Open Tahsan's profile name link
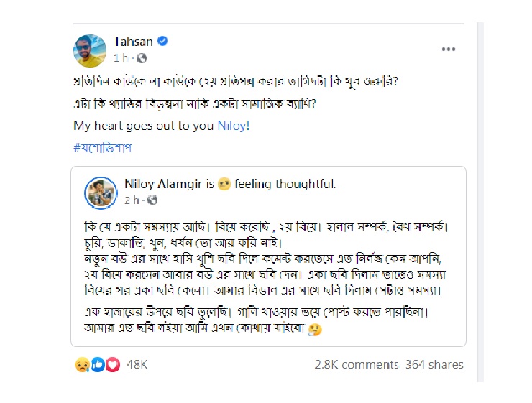 click(134, 41)
